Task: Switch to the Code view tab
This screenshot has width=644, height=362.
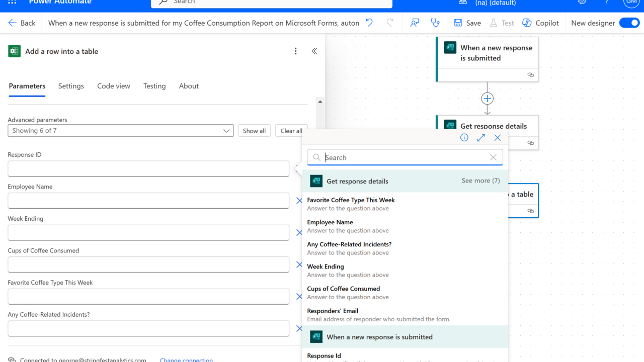Action: pos(114,86)
